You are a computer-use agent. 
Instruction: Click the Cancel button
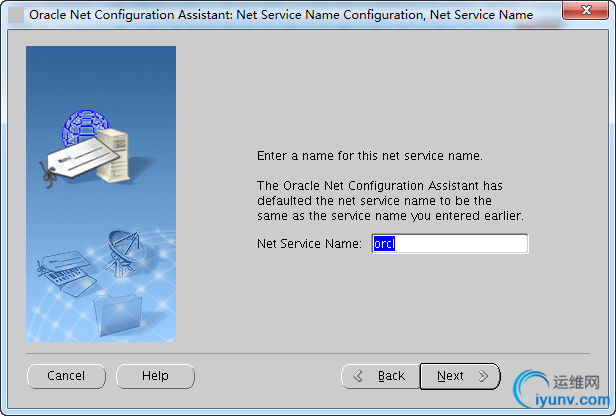click(x=66, y=376)
